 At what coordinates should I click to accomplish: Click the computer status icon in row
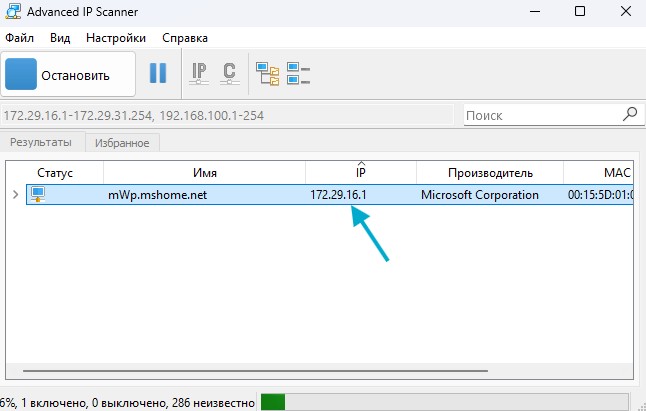(x=38, y=194)
